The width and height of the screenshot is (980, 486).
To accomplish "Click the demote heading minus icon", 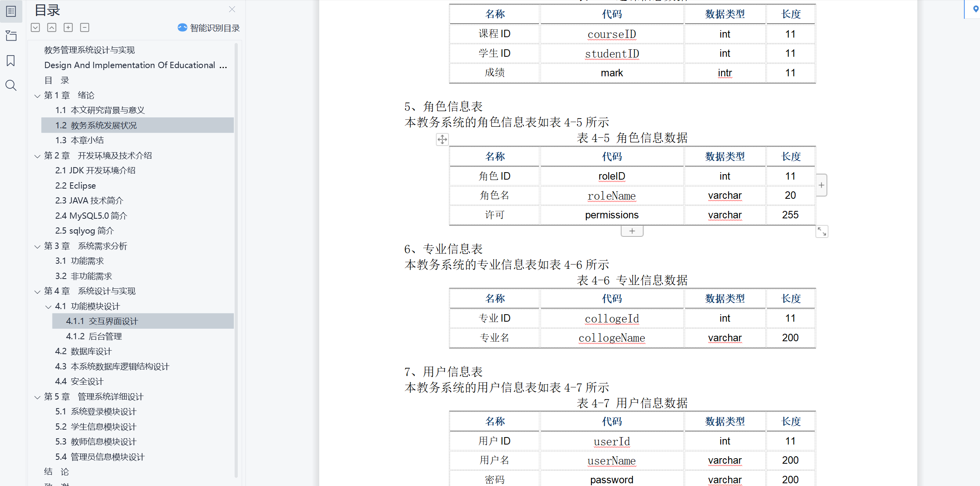I will tap(85, 27).
